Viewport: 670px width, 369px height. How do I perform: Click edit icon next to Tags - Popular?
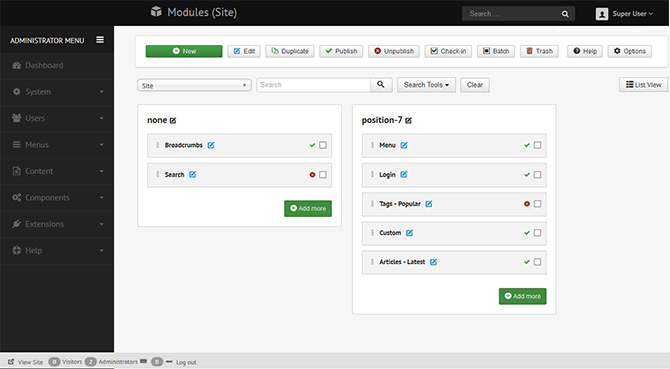(429, 204)
